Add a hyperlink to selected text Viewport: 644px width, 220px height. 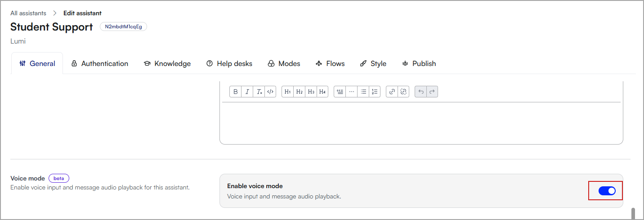coord(392,92)
